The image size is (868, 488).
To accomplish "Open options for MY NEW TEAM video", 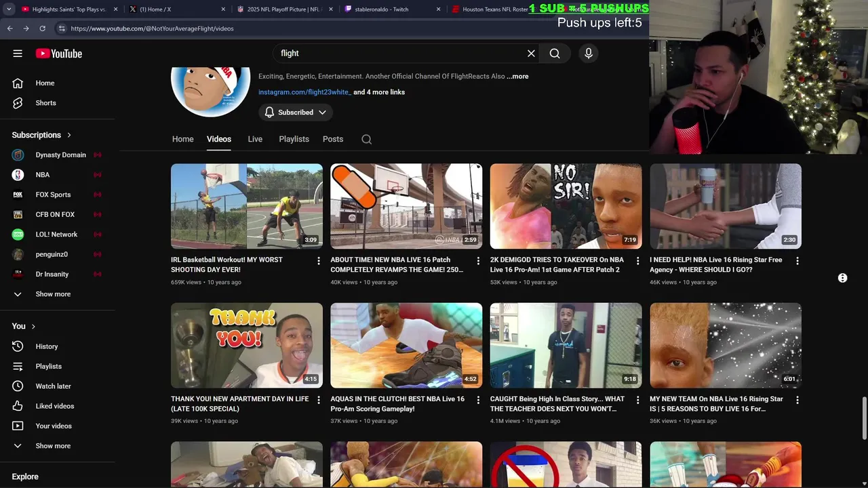I will (x=797, y=400).
